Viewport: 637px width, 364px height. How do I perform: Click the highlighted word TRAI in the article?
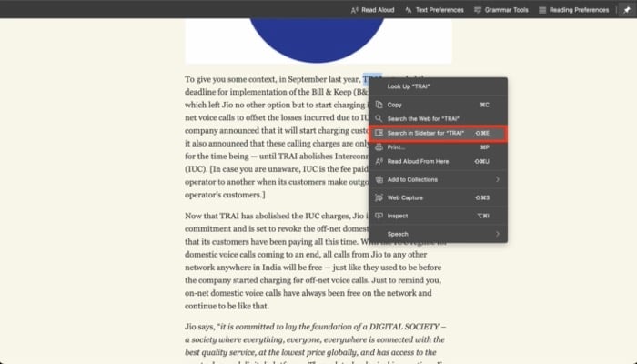click(372, 79)
